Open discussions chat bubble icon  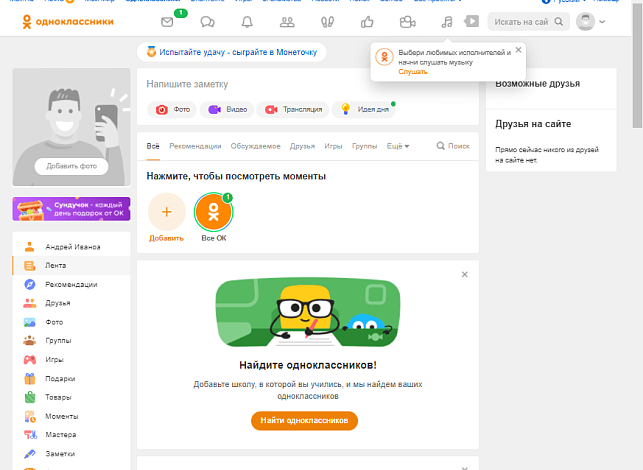tap(207, 21)
